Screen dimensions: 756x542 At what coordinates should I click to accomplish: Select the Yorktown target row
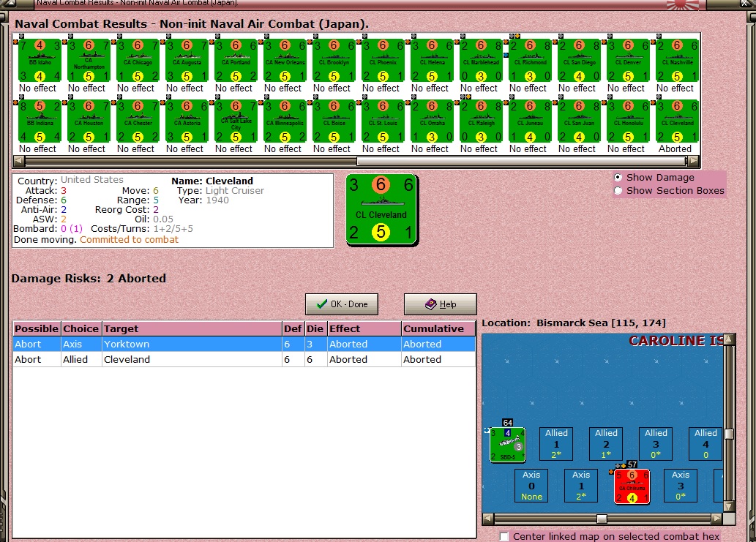(244, 344)
